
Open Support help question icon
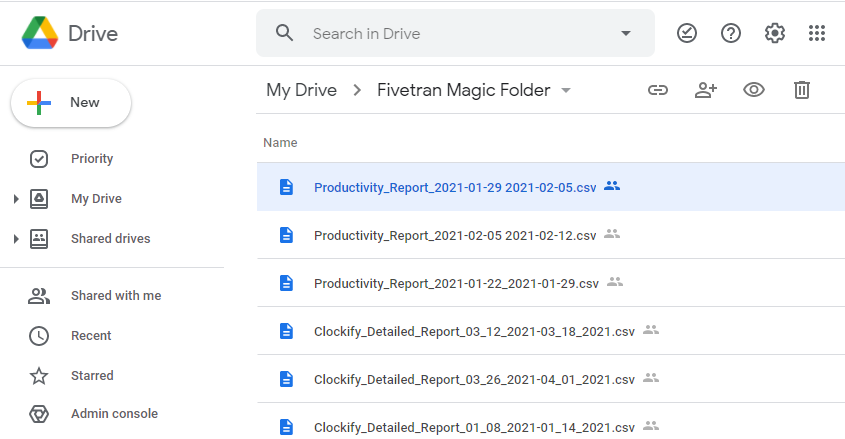tap(731, 33)
